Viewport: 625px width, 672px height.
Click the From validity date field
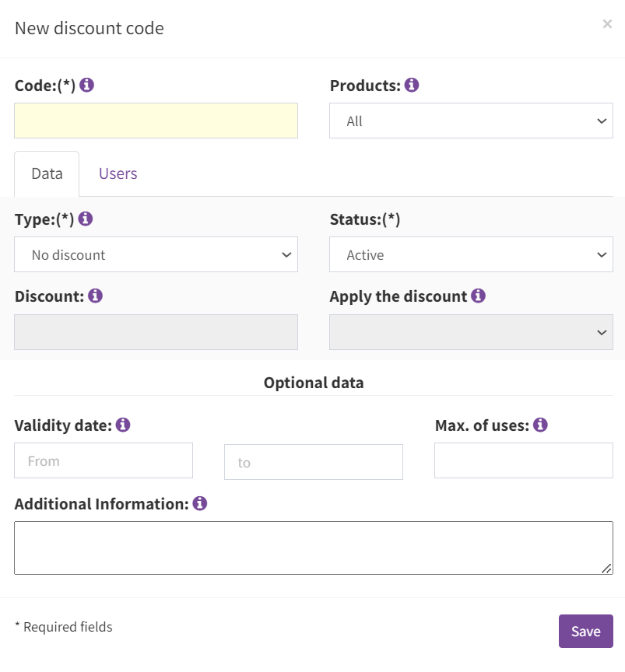pos(104,460)
